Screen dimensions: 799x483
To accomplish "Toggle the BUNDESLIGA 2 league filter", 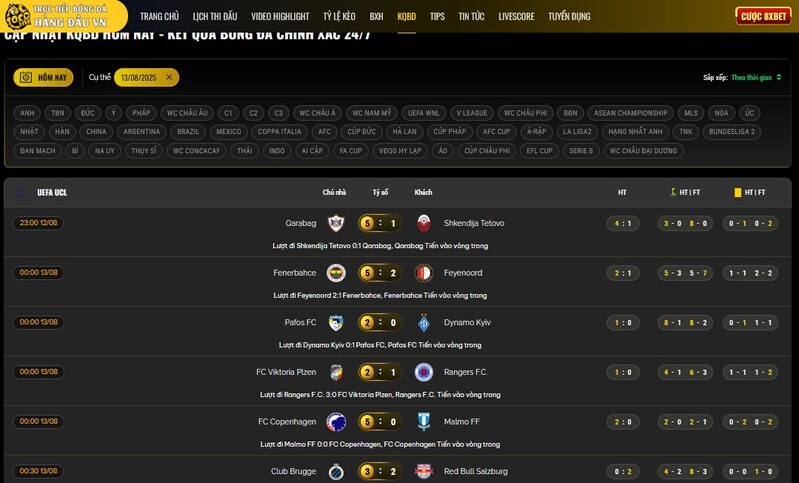I will tap(732, 131).
